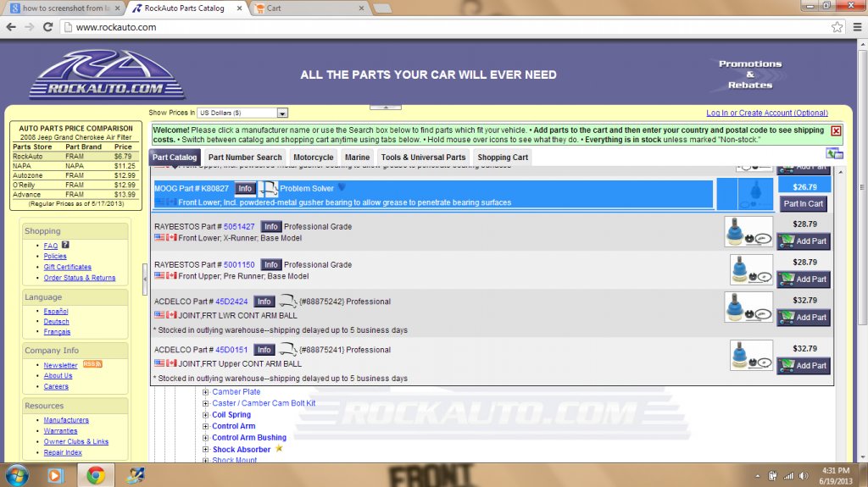This screenshot has height=487, width=868.
Task: Click US/Canada flags on RAYBESTOS 5001150 row
Action: 165,275
